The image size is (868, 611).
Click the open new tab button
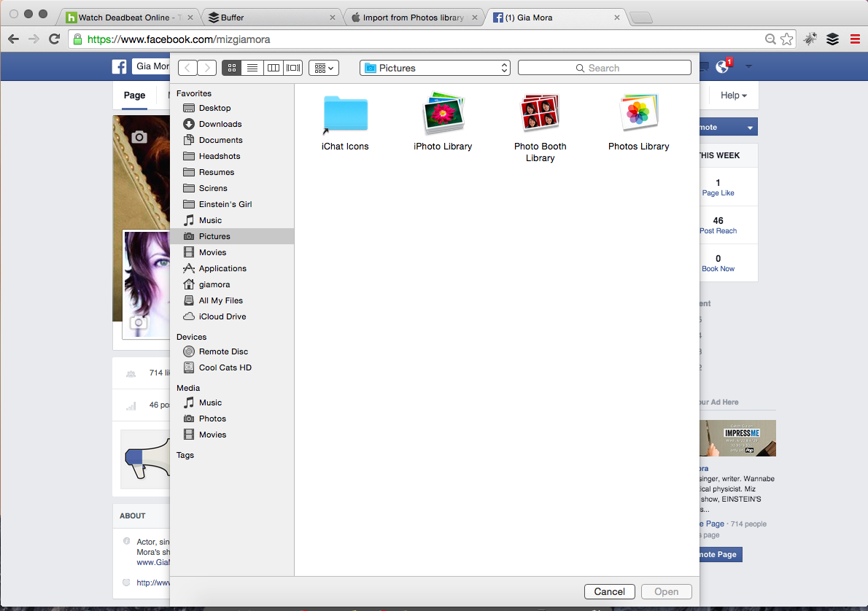[x=641, y=17]
